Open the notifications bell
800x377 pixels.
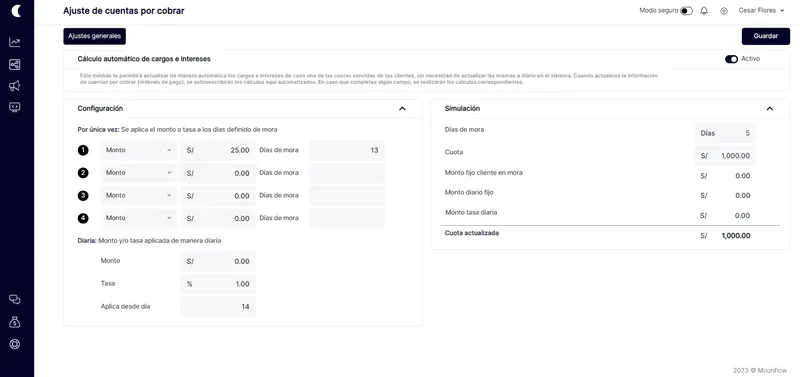[704, 11]
